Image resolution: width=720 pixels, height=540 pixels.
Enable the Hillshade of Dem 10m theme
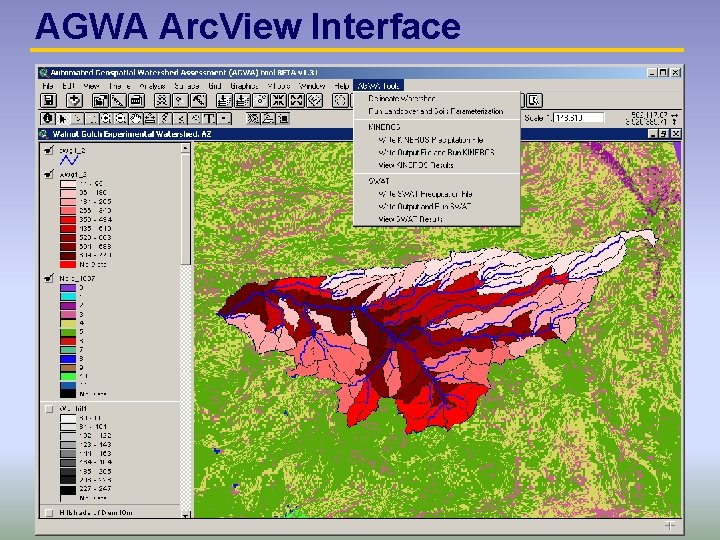tap(49, 512)
